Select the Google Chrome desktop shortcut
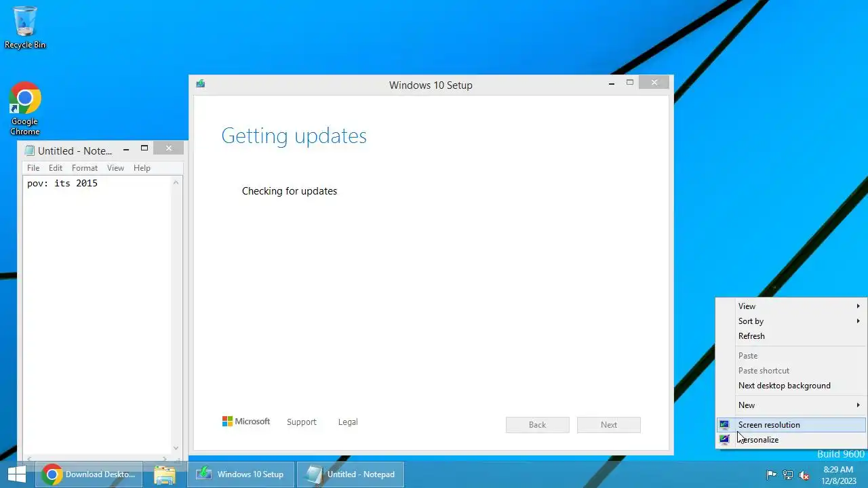This screenshot has width=868, height=488. click(x=25, y=108)
